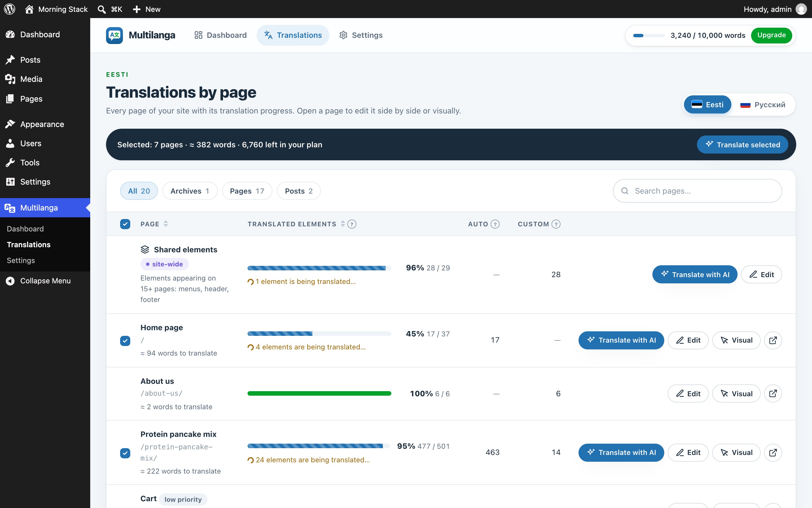Show help for Translated Elements column
The image size is (812, 508).
(x=352, y=224)
